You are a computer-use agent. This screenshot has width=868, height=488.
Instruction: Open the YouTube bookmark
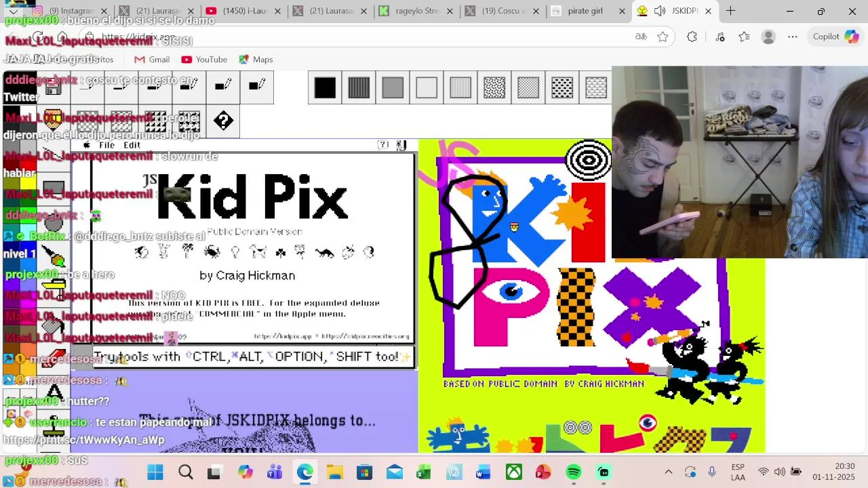[204, 60]
